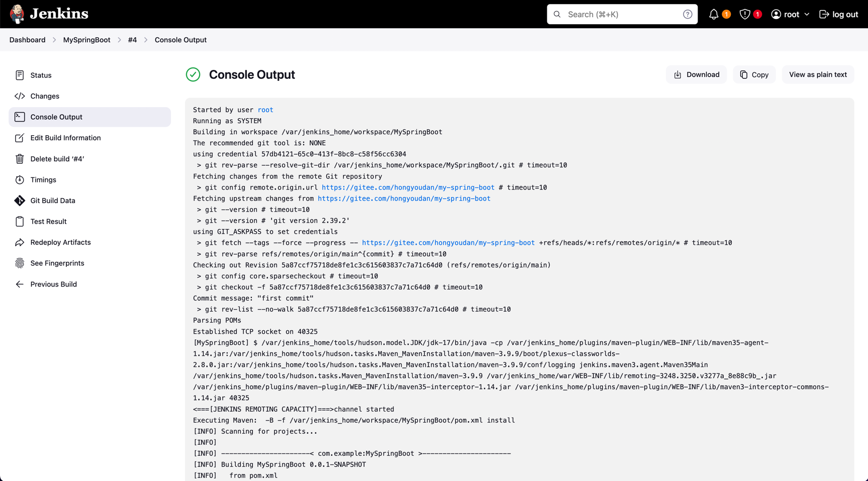Viewport: 868px width, 481px height.
Task: Click the Jenkins logo icon
Action: coord(17,14)
